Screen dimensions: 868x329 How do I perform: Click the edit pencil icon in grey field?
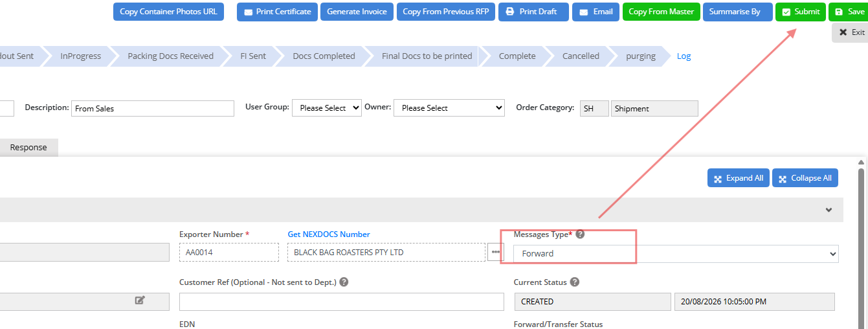pos(140,300)
